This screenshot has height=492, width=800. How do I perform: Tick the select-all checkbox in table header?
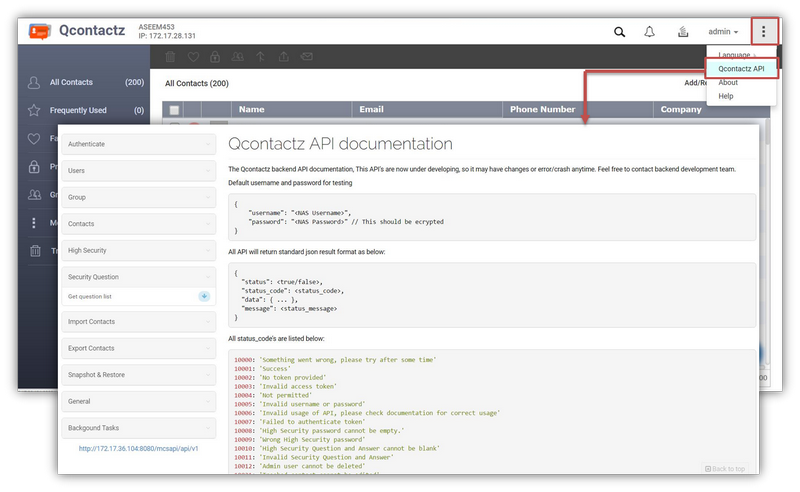tap(174, 110)
